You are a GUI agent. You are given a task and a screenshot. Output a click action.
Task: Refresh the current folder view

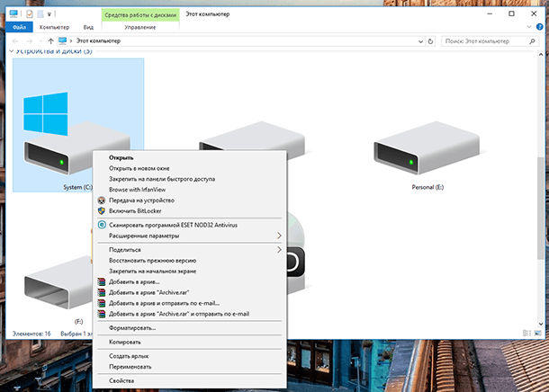point(430,41)
